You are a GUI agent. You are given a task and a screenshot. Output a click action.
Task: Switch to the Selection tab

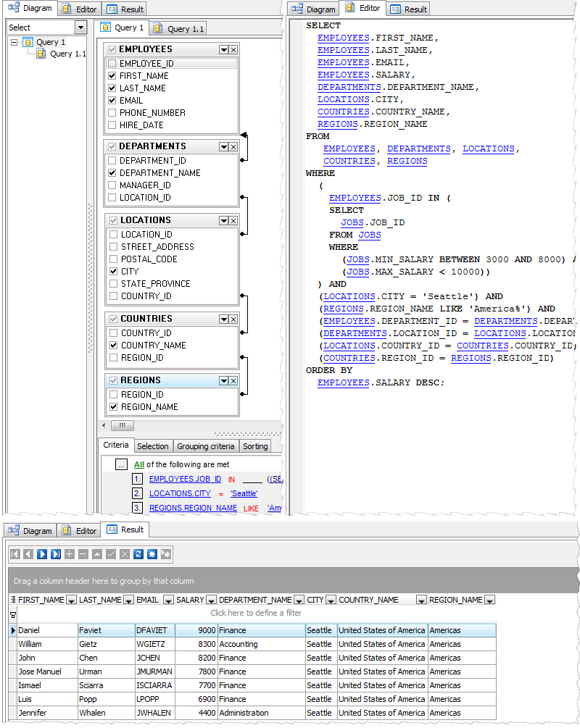tap(153, 446)
